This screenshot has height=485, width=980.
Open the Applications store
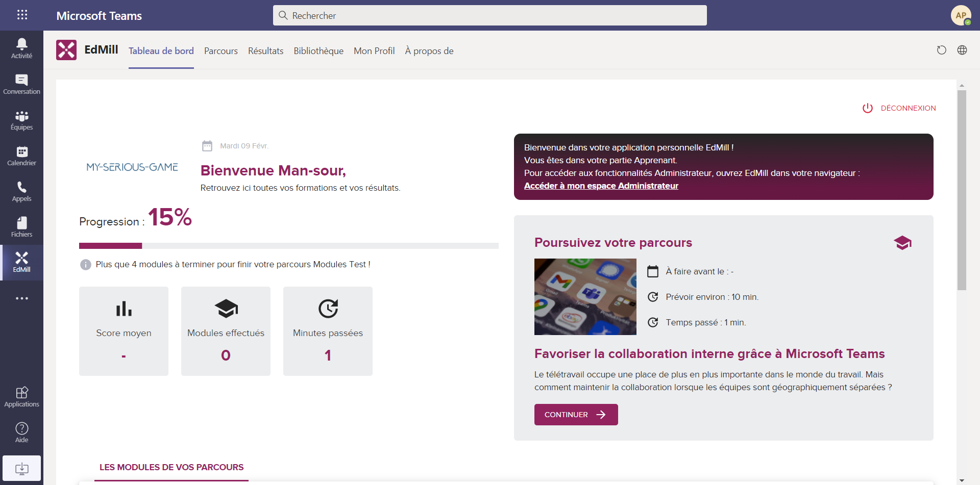coord(21,397)
